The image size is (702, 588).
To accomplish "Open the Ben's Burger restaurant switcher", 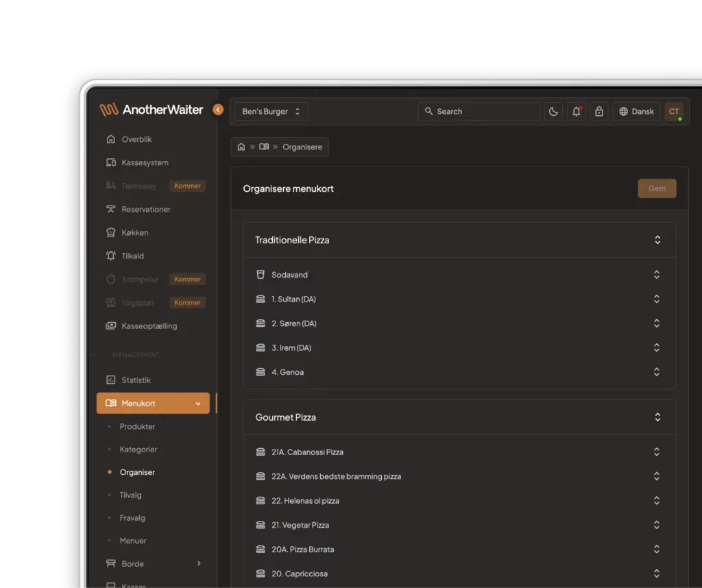I will click(271, 112).
